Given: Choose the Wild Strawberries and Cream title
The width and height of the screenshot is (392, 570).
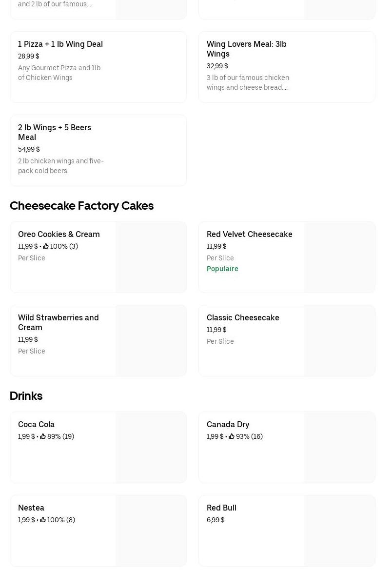Looking at the screenshot, I should (59, 322).
